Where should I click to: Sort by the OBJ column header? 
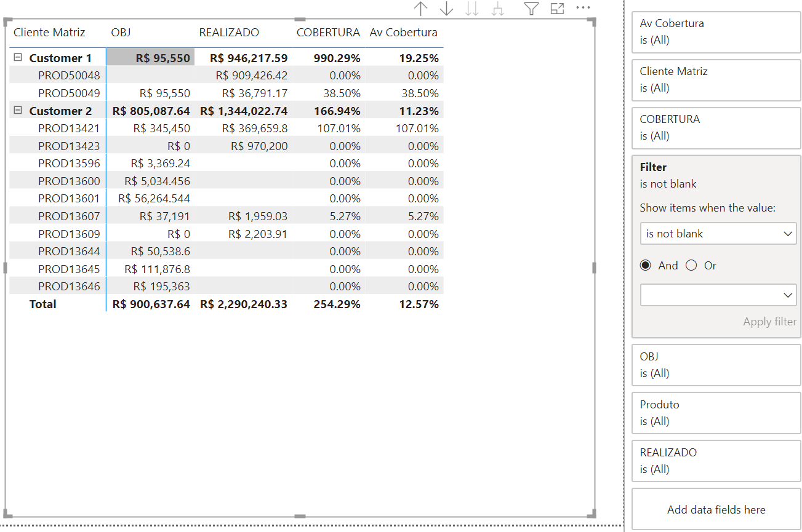(121, 33)
